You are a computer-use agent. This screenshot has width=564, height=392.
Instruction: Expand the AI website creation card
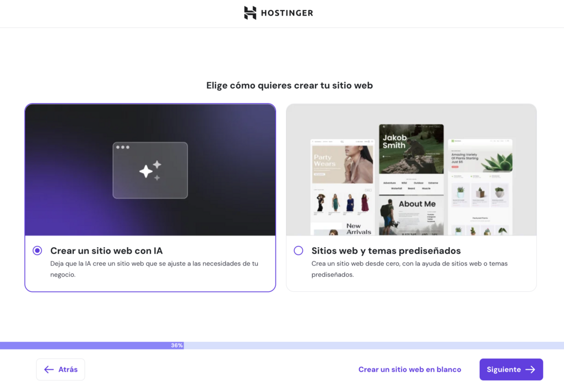click(x=150, y=198)
